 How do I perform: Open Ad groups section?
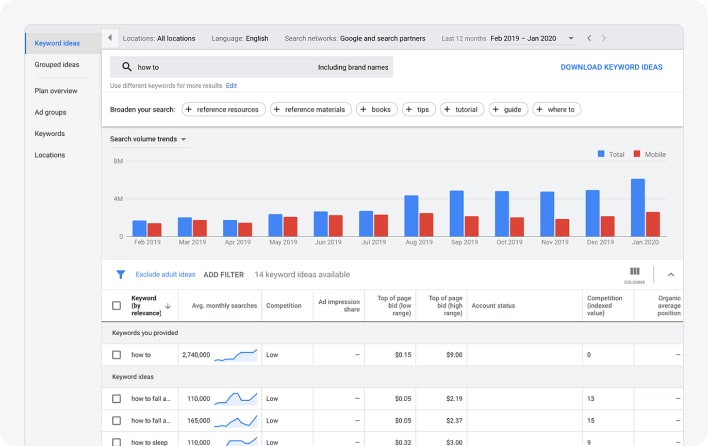tap(51, 112)
